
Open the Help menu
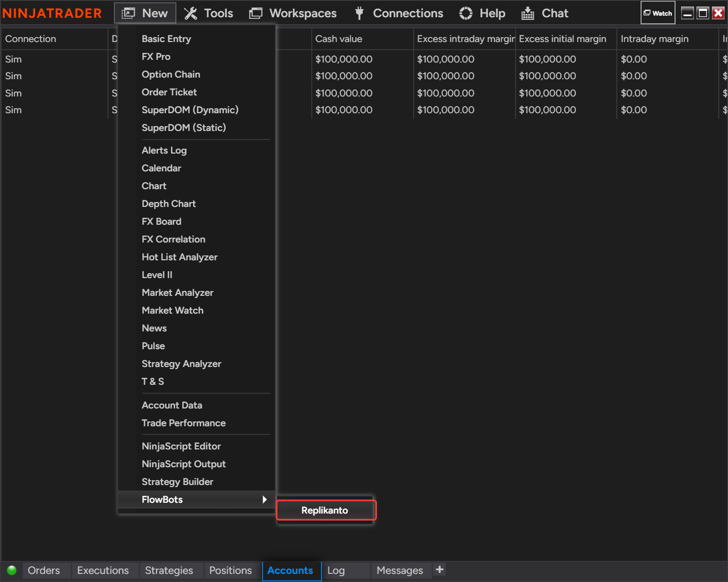pos(492,13)
